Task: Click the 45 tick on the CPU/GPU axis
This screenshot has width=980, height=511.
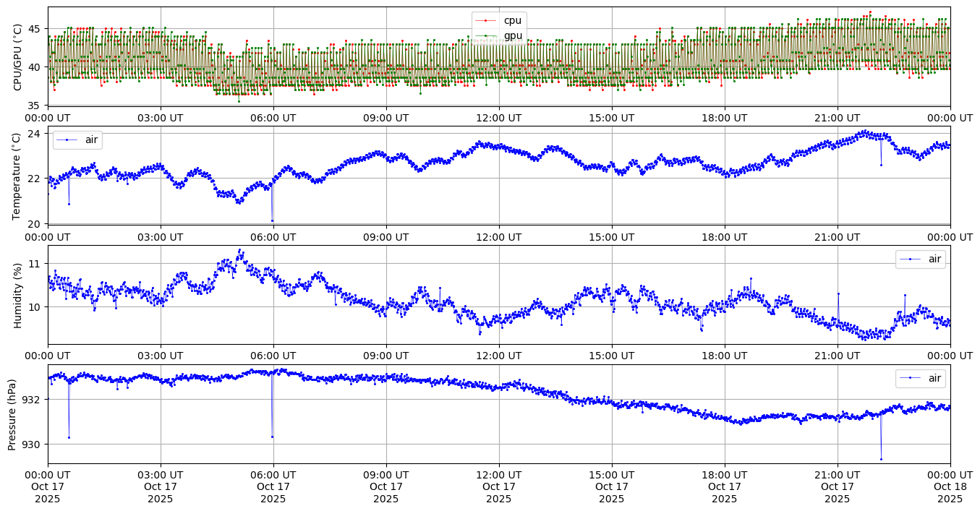Action: [35, 29]
